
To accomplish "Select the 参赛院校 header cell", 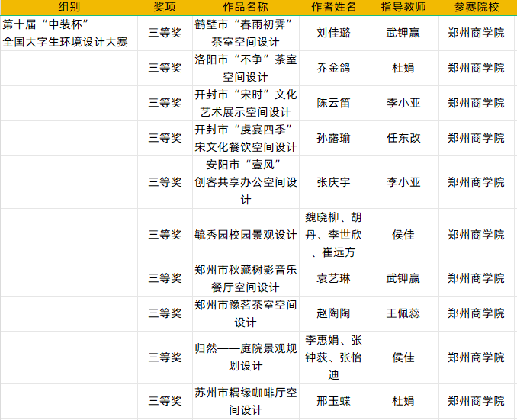I will (x=476, y=7).
